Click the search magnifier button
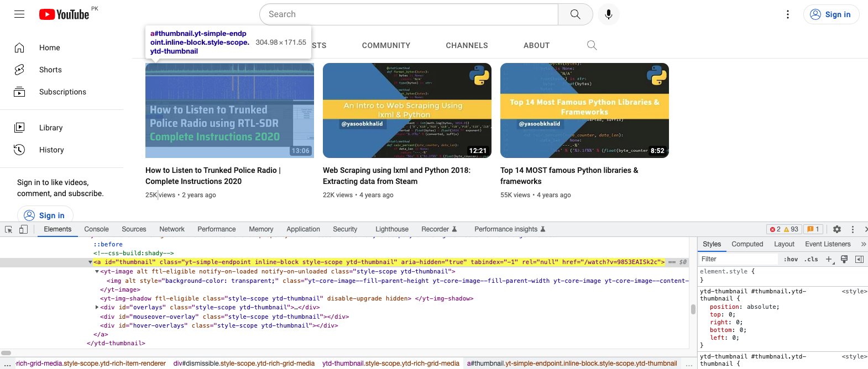Image resolution: width=868 pixels, height=369 pixels. pyautogui.click(x=575, y=14)
